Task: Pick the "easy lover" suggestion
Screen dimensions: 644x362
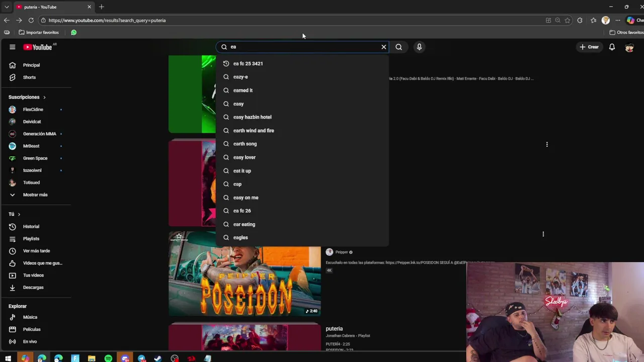Action: [302, 157]
